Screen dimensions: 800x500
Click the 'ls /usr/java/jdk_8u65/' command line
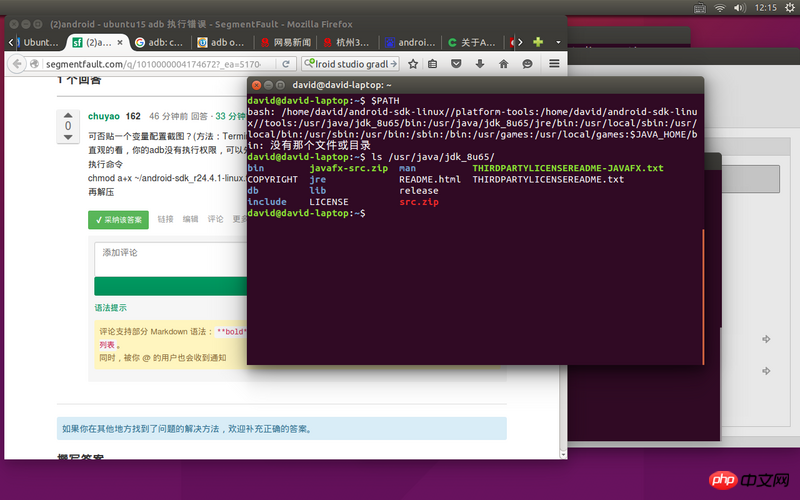click(x=433, y=157)
